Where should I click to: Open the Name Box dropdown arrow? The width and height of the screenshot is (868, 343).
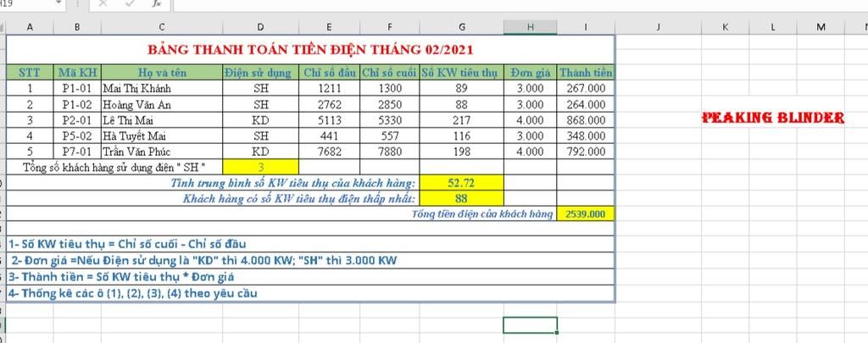[59, 3]
